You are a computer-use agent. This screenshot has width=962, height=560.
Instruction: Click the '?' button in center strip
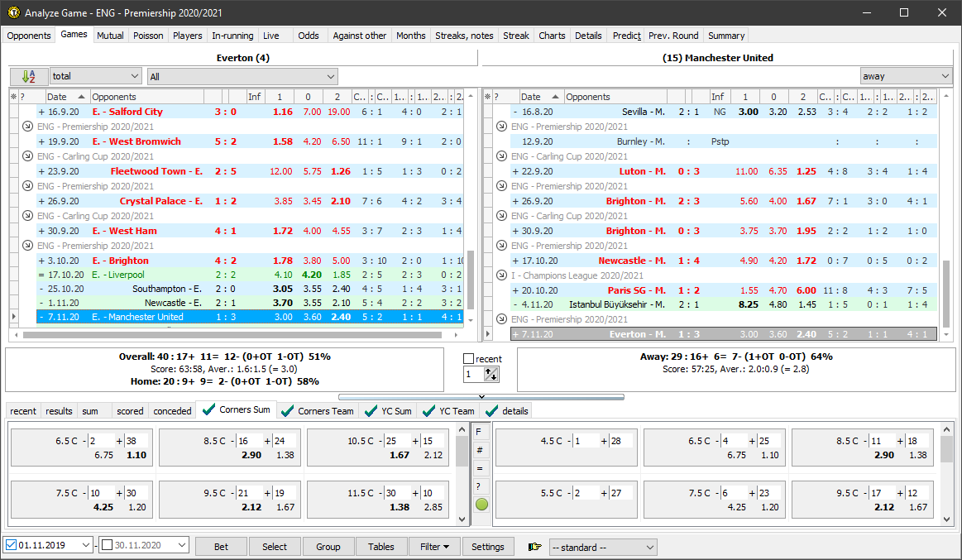click(481, 486)
